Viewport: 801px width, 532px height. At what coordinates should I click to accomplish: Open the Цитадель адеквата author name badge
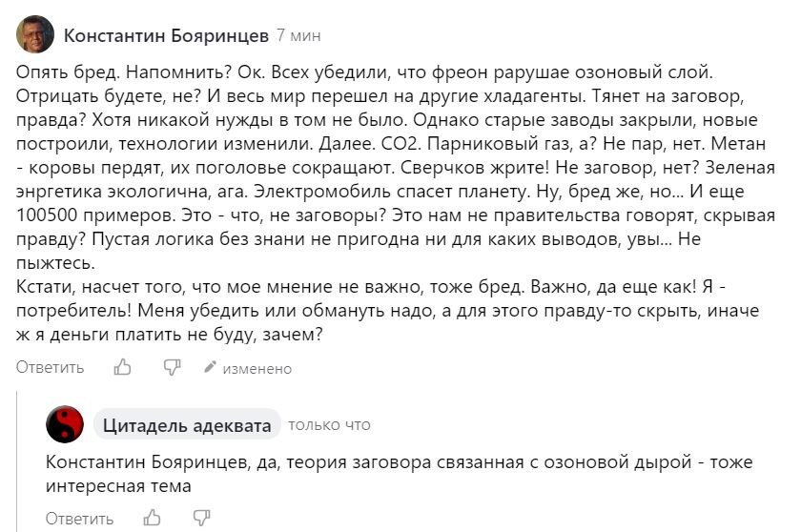(x=187, y=425)
